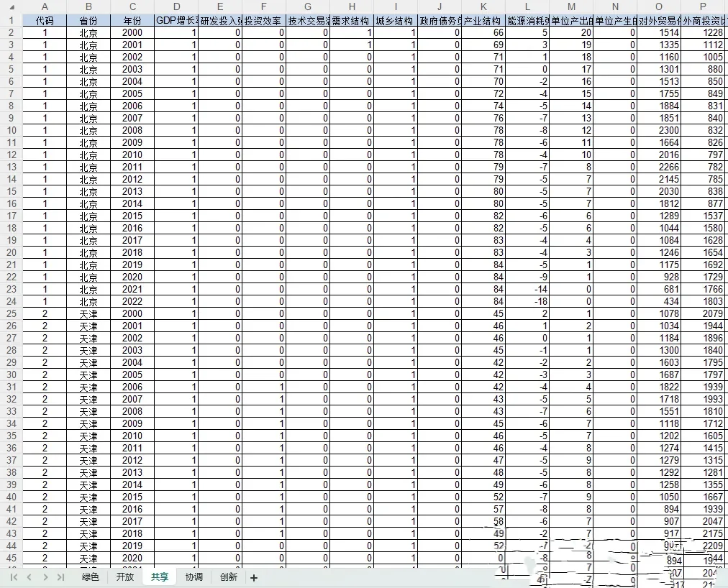This screenshot has height=588, width=728.
Task: Click the 代码 header cell
Action: (45, 20)
